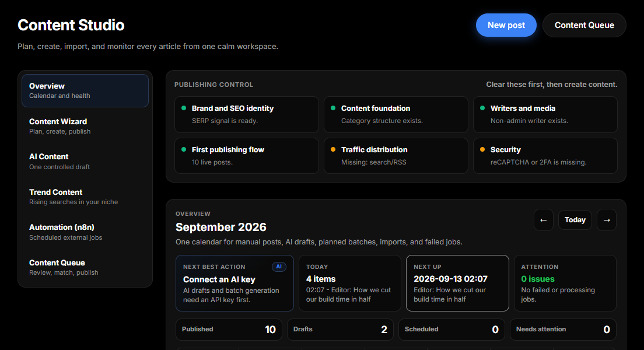The width and height of the screenshot is (644, 350).
Task: Open AI Content in the sidebar
Action: (85, 162)
